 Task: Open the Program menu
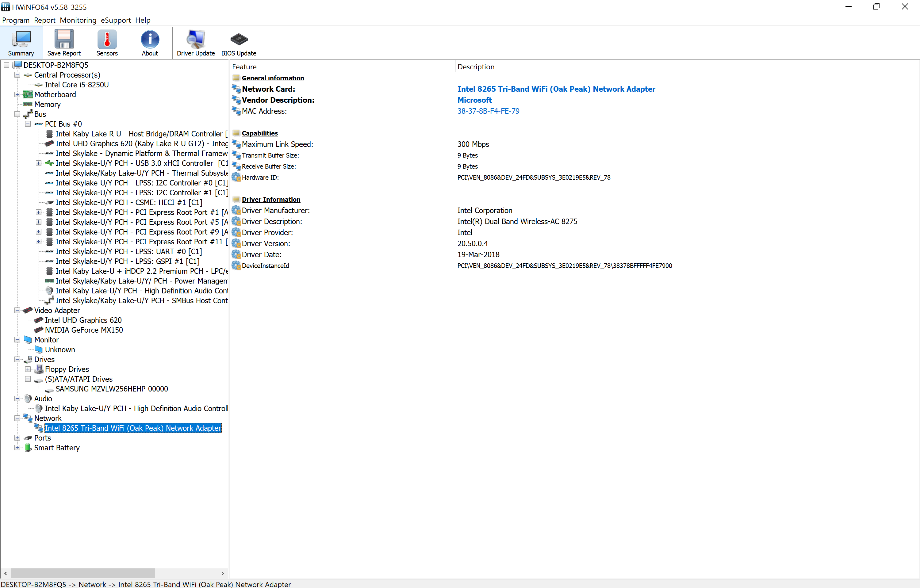click(x=16, y=20)
